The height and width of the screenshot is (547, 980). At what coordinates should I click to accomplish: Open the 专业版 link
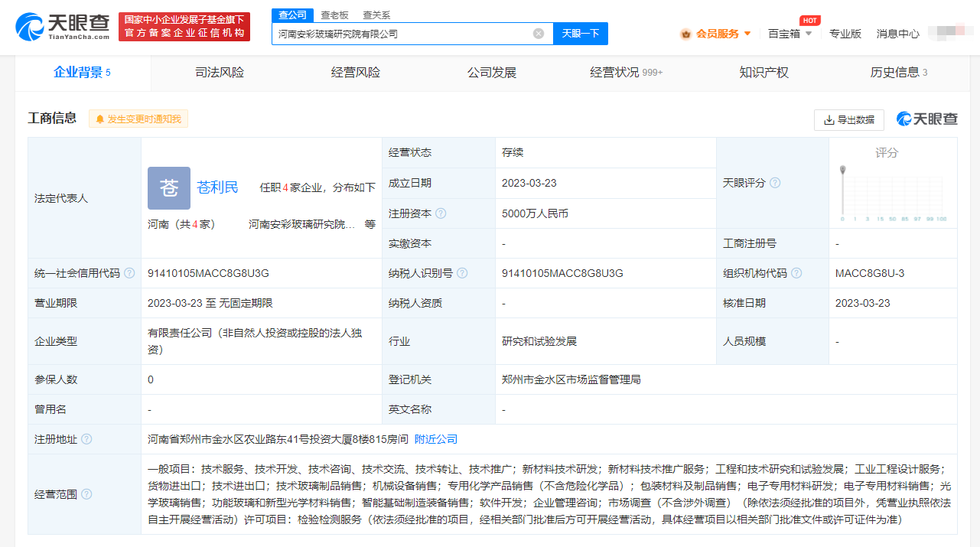tap(845, 34)
